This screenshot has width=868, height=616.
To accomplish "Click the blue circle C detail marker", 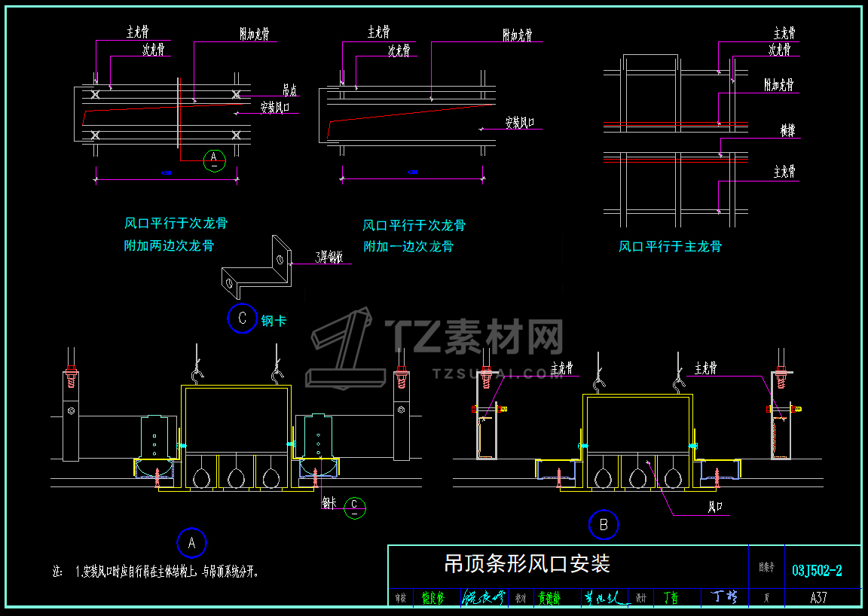I will (243, 319).
